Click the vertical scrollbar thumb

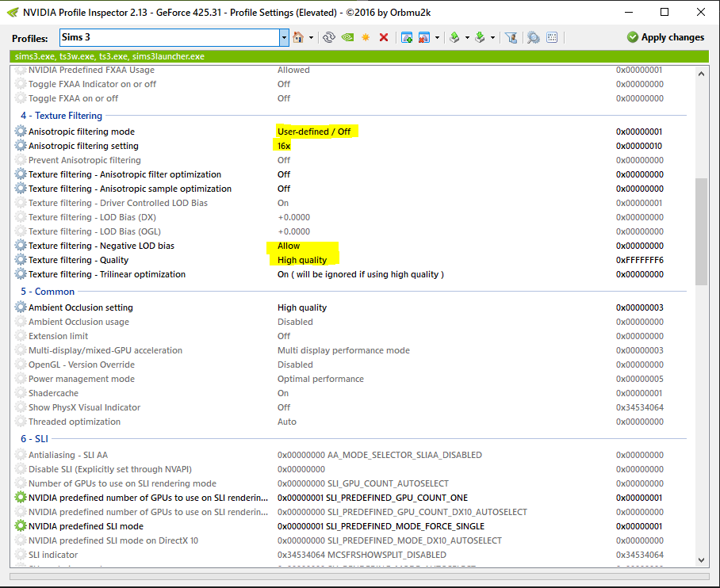click(701, 232)
